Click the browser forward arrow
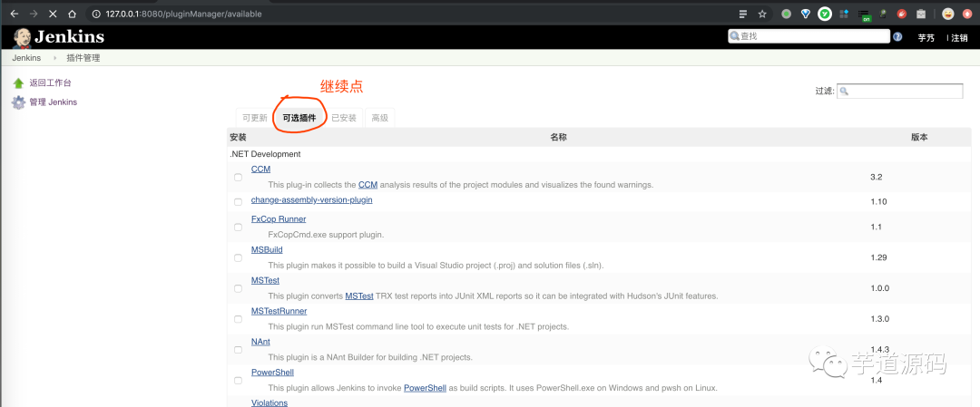Viewport: 980px width, 407px height. 34,14
